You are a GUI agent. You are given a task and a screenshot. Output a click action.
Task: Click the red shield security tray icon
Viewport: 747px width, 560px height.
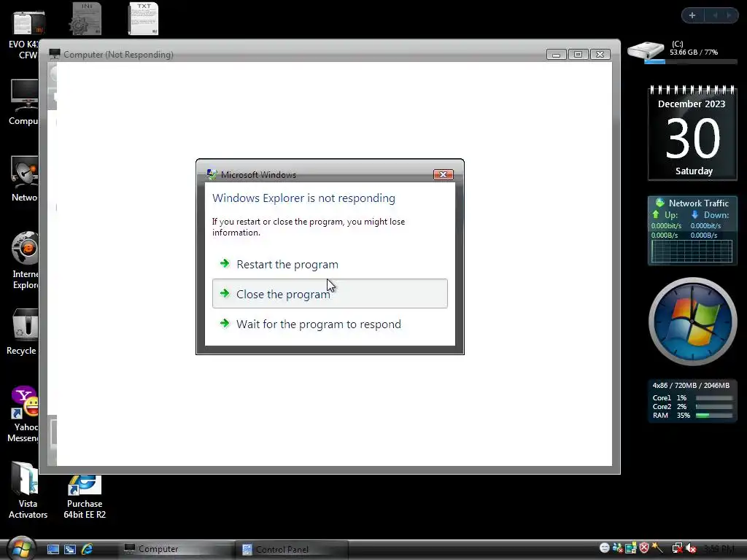tap(644, 548)
